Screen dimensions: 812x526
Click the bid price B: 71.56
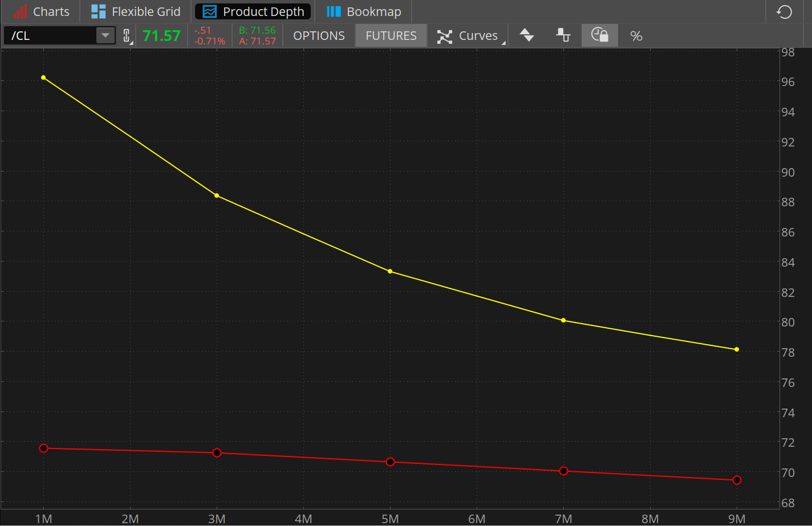pos(257,30)
